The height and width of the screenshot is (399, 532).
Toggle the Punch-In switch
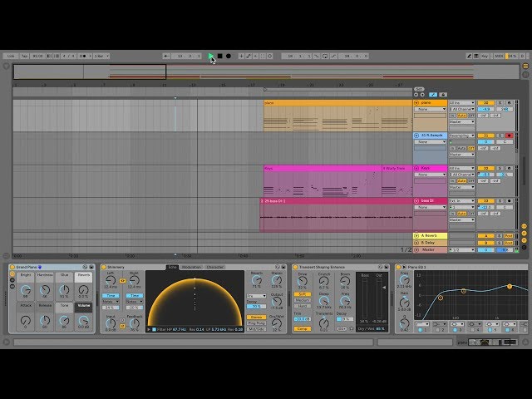coord(316,56)
